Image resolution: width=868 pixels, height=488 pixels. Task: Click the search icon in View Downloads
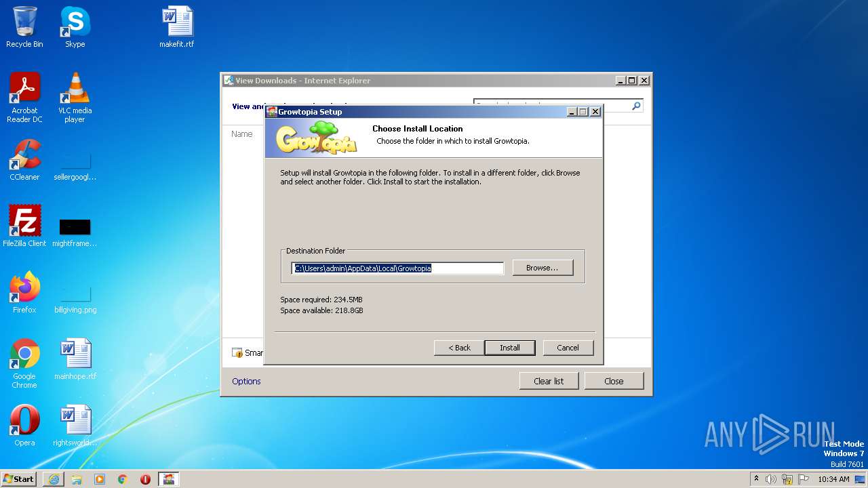click(636, 106)
